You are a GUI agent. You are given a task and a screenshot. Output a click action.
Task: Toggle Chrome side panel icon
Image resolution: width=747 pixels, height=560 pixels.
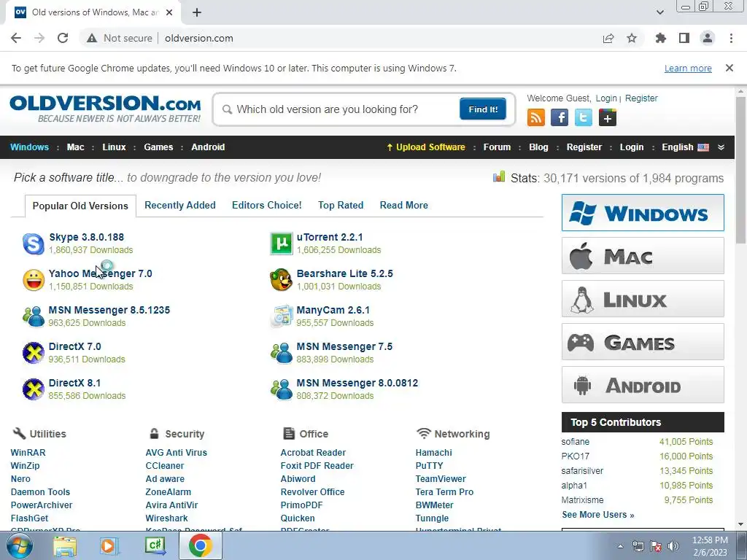click(x=684, y=38)
